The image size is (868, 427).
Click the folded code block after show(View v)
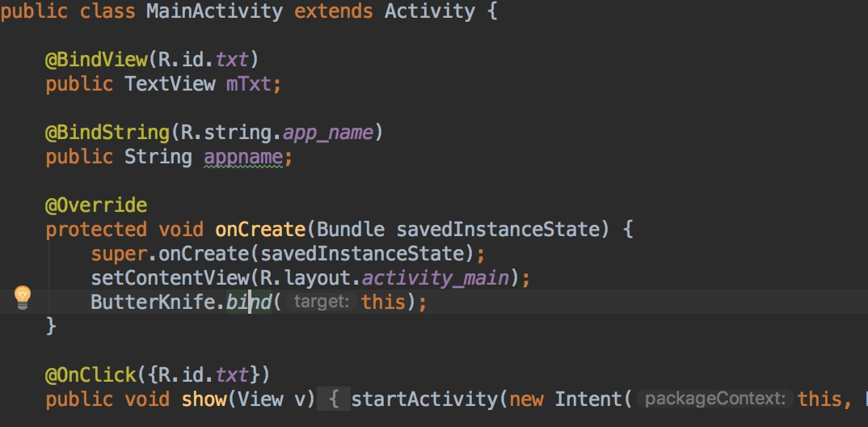[334, 400]
